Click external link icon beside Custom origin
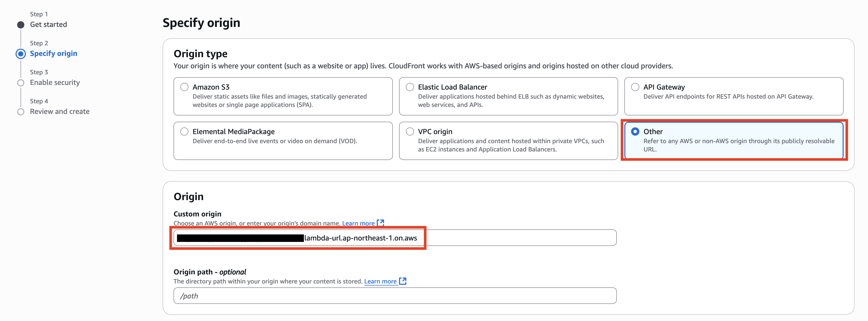868x321 pixels. (x=381, y=223)
